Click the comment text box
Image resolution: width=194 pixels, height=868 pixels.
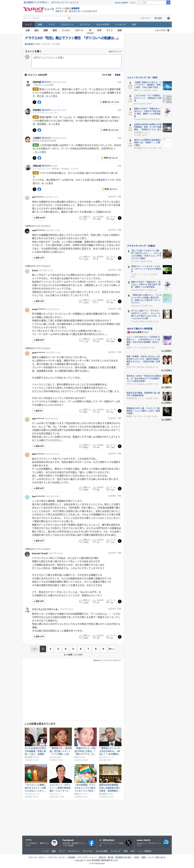pos(76,61)
